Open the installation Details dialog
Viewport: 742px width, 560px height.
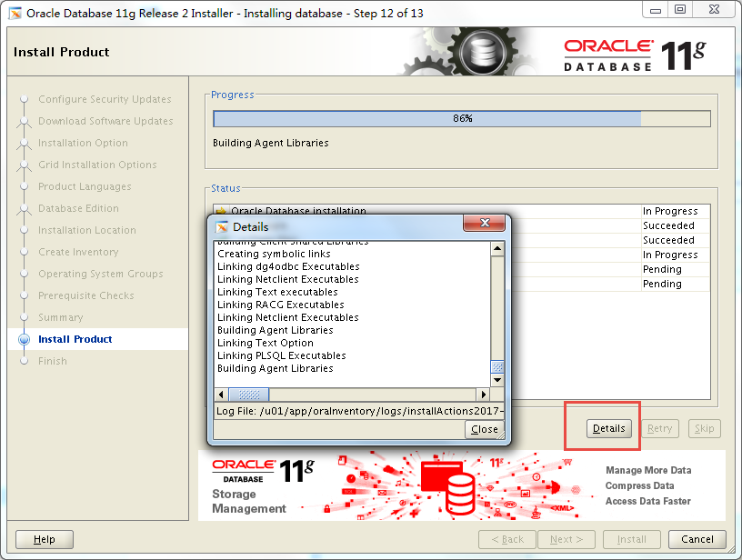tap(608, 428)
